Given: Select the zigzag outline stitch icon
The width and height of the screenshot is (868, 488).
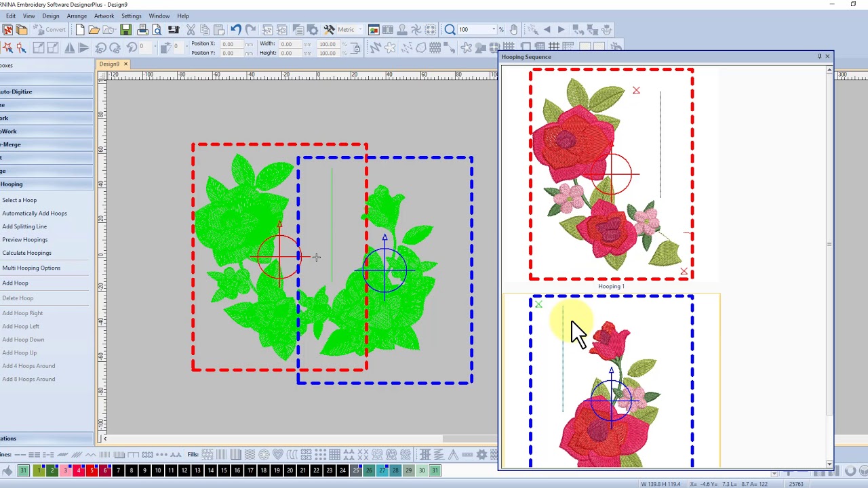Looking at the screenshot, I should click(91, 454).
